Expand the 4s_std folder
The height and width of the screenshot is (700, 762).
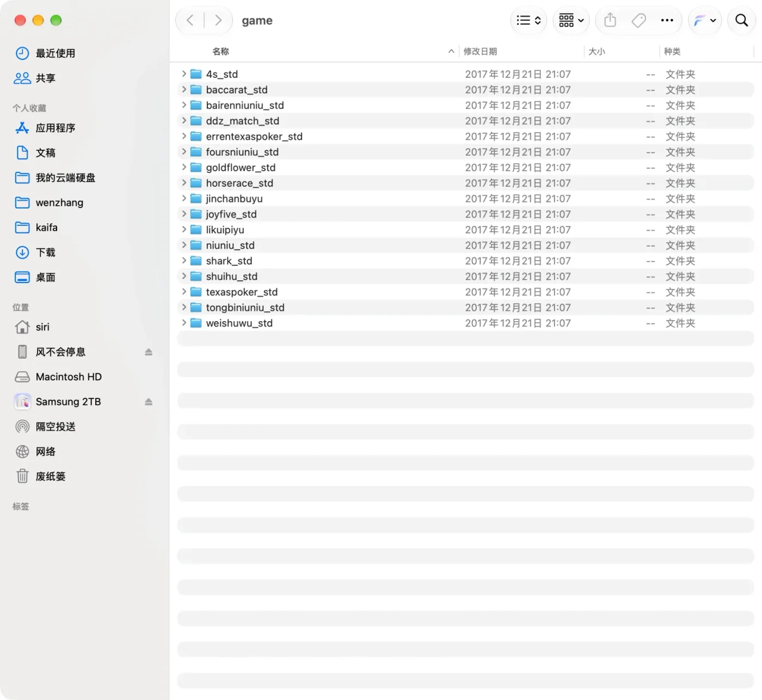[x=184, y=73]
